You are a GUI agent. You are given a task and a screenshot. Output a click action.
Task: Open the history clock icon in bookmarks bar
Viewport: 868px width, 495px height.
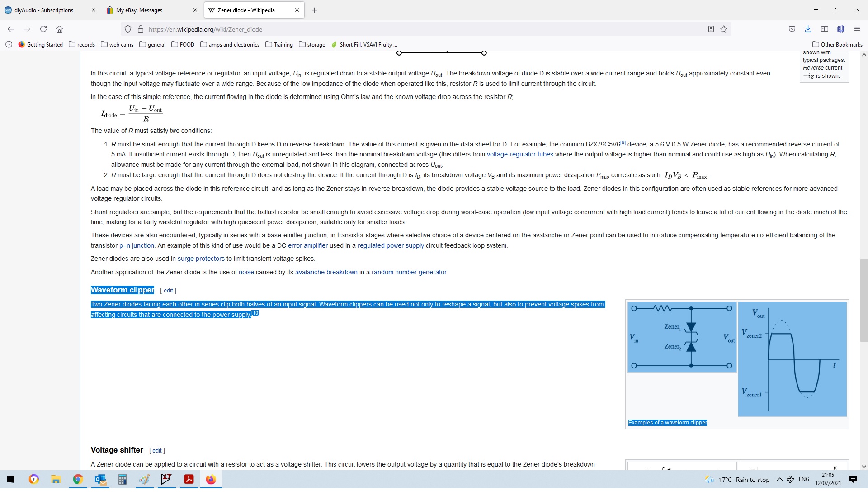(x=9, y=44)
